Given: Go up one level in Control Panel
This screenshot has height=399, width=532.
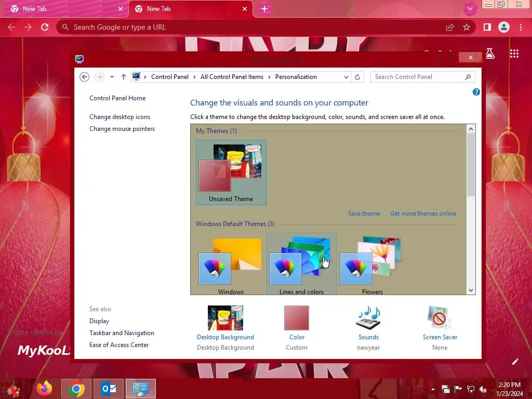Looking at the screenshot, I should (124, 77).
